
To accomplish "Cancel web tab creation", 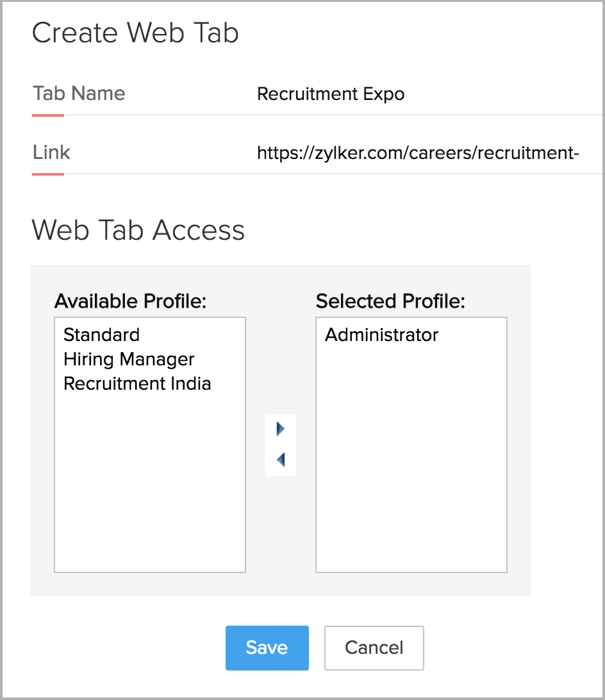I will click(374, 647).
